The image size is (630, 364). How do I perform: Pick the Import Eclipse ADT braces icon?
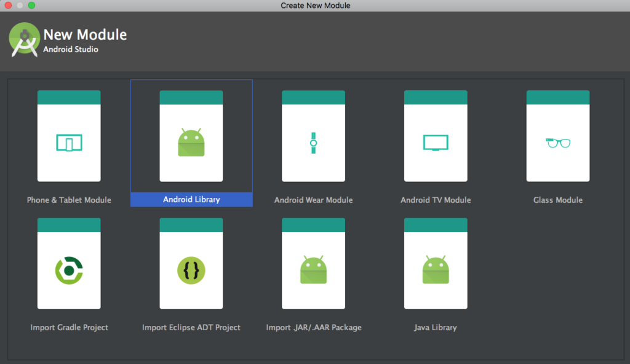pos(191,271)
